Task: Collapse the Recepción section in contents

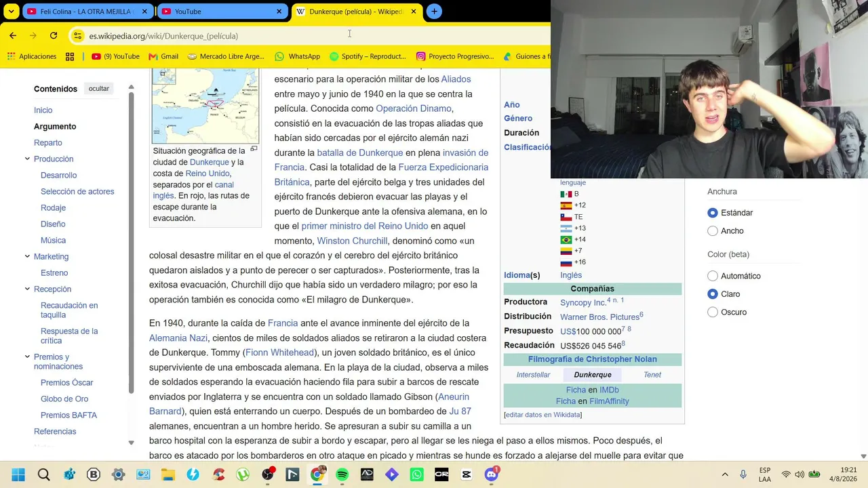Action: tap(27, 289)
